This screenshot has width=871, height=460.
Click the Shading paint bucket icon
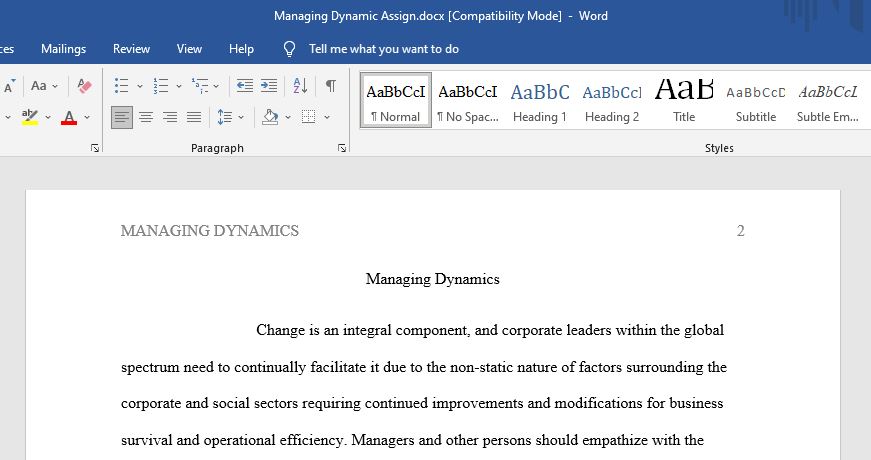270,117
